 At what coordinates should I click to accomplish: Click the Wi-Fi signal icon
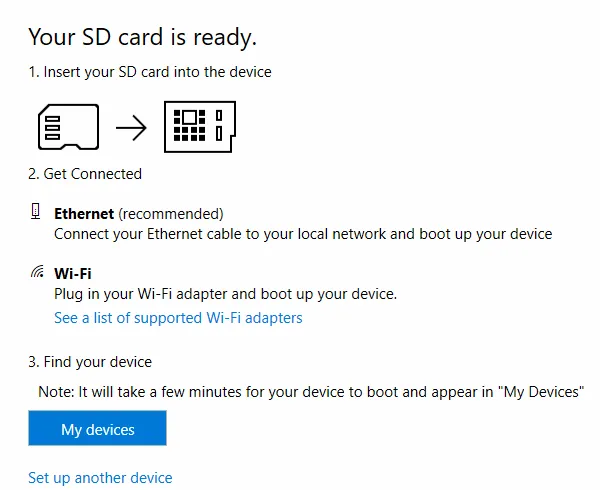click(37, 272)
